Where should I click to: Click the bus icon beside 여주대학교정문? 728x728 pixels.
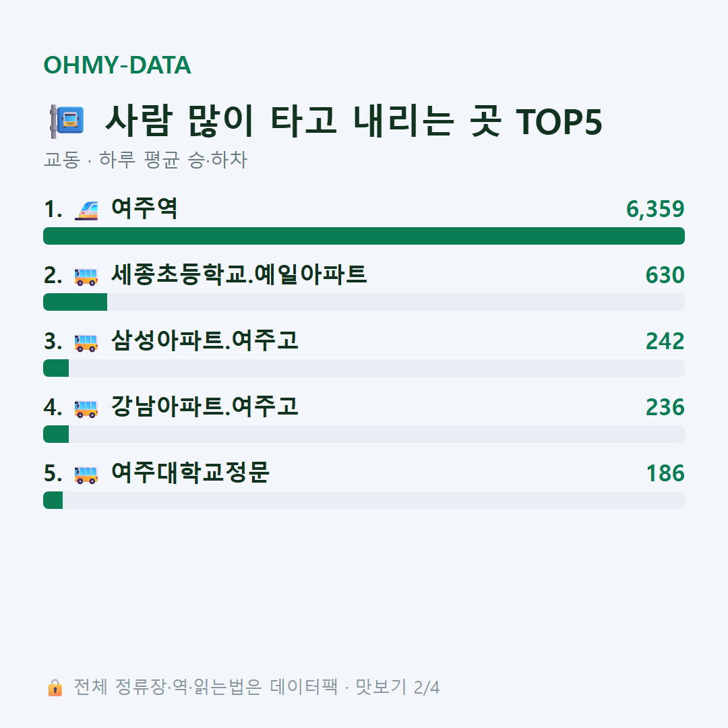[86, 475]
